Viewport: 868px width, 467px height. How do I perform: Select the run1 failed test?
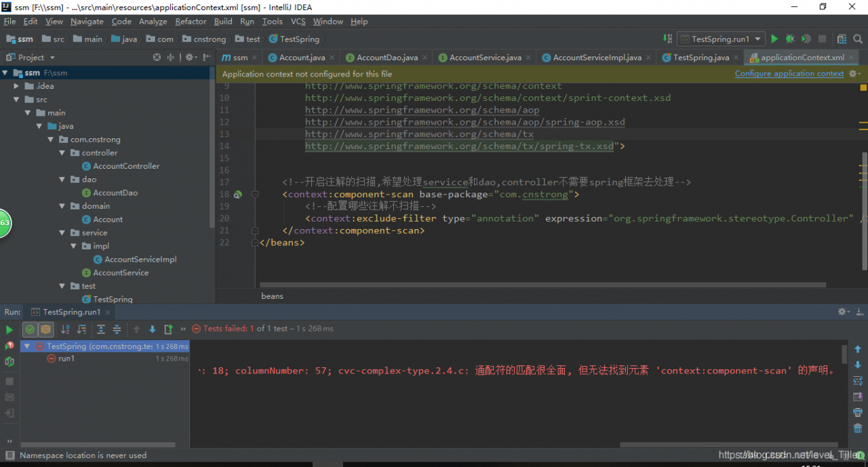click(66, 359)
